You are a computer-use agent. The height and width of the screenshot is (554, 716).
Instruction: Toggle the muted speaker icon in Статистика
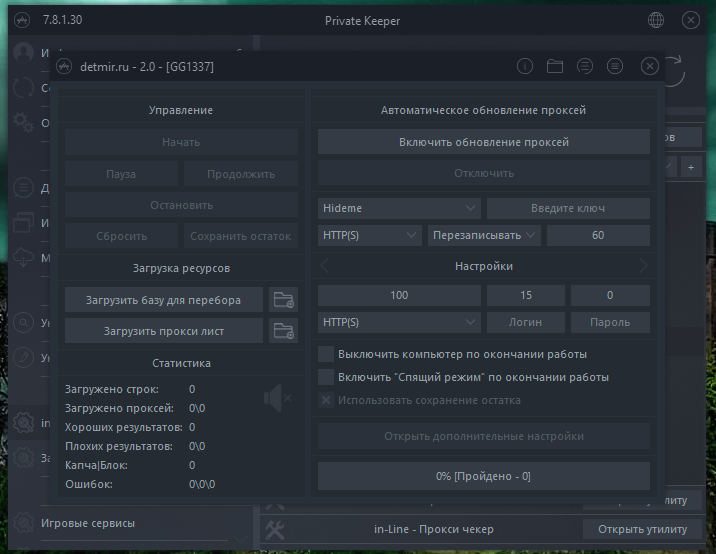tap(277, 398)
